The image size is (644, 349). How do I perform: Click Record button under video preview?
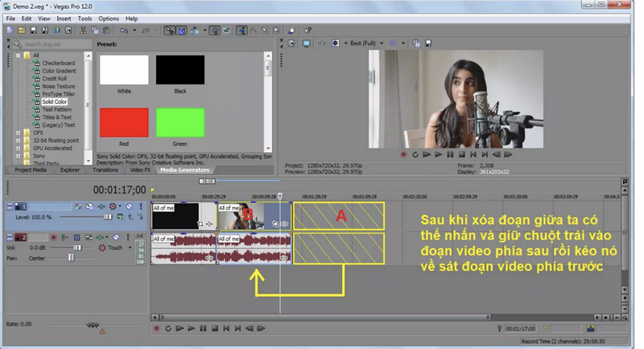[403, 155]
